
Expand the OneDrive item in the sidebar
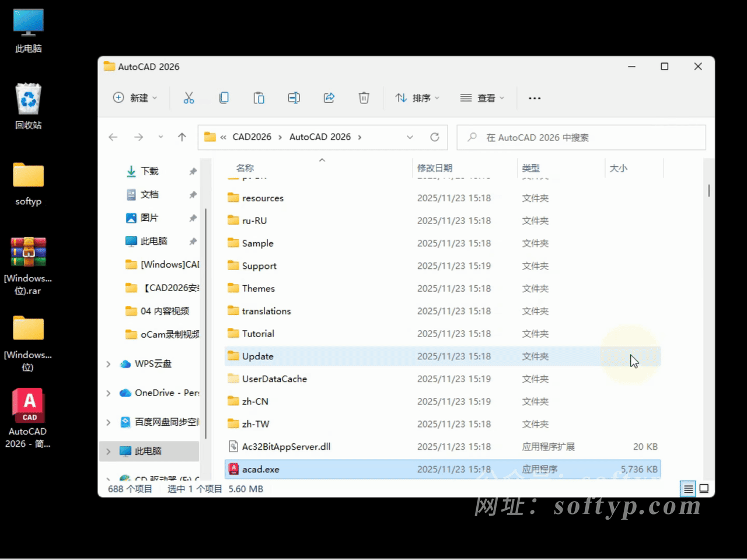click(108, 393)
